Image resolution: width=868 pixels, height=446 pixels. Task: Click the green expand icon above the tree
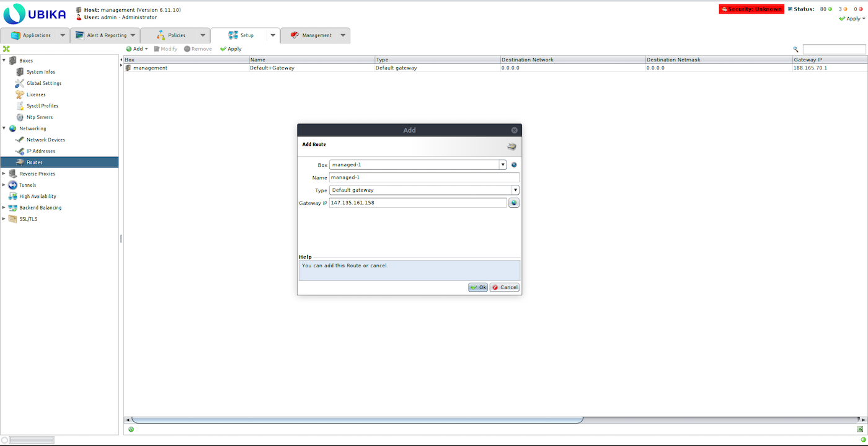(6, 49)
